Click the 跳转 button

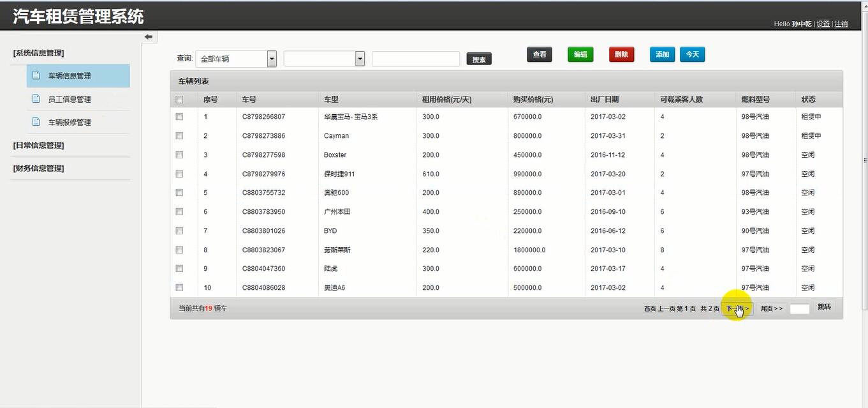click(x=824, y=307)
